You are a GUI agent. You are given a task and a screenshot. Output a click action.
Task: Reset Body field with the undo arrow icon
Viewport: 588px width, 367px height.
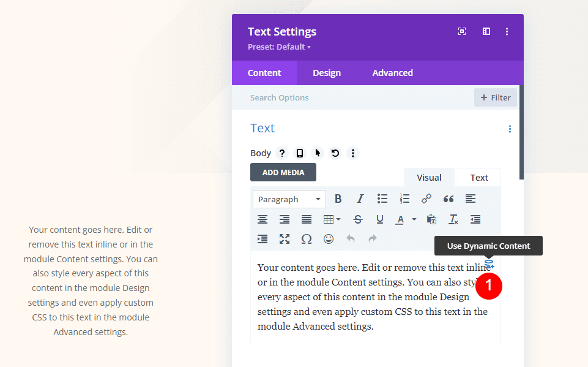[x=335, y=153]
